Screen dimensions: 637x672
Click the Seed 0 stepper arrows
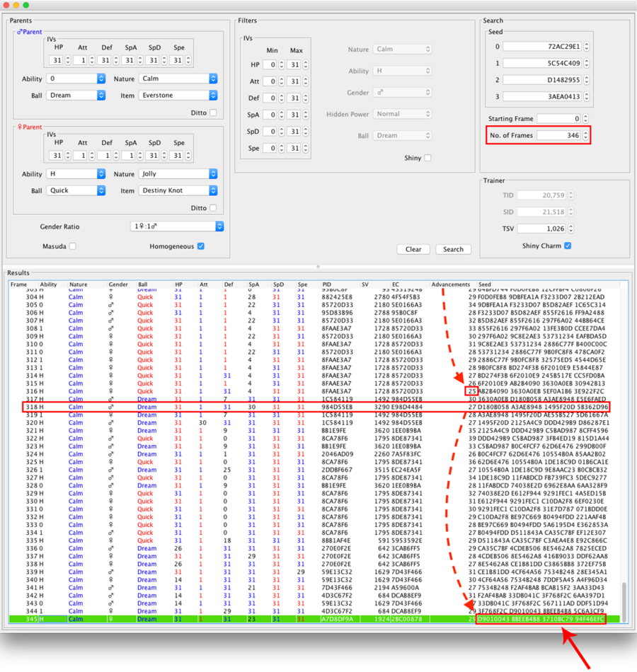[586, 46]
